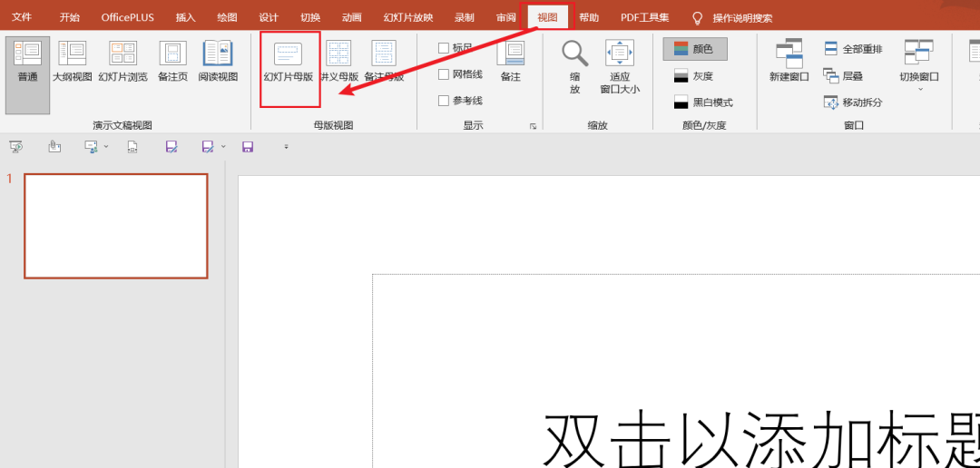Open Outline view (大纲视图)
Image resolution: width=980 pixels, height=468 pixels.
73,62
